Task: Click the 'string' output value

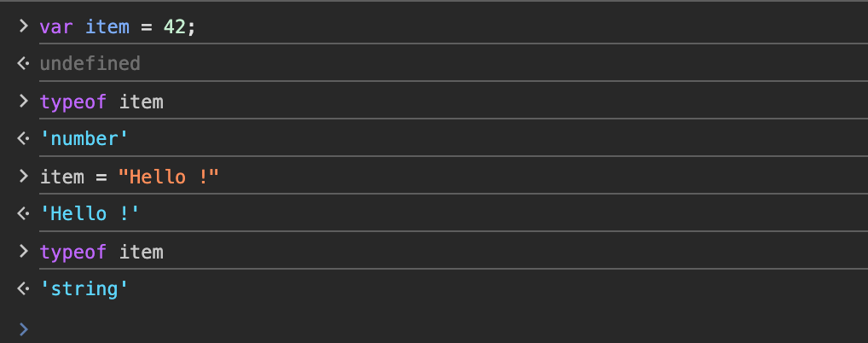Action: 84,289
